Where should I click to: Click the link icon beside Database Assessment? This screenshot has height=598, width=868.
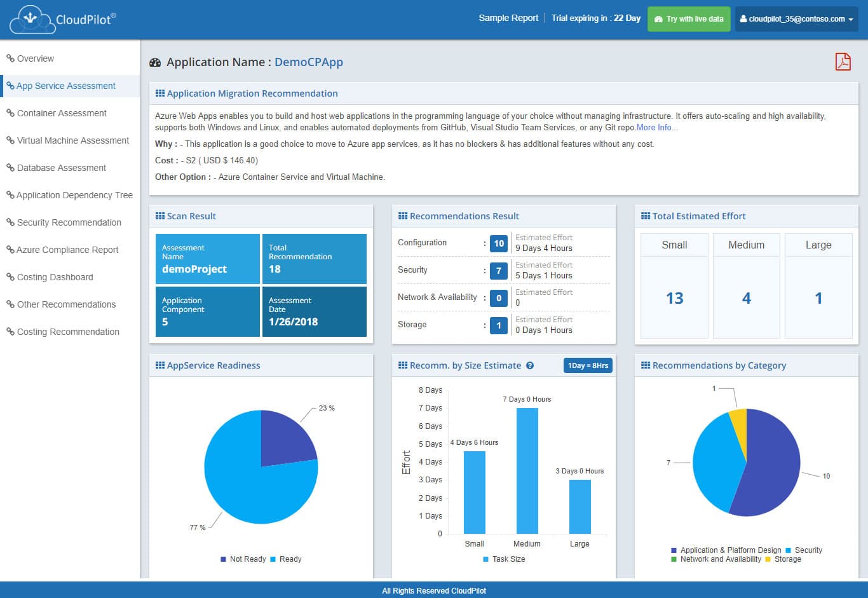(x=10, y=168)
